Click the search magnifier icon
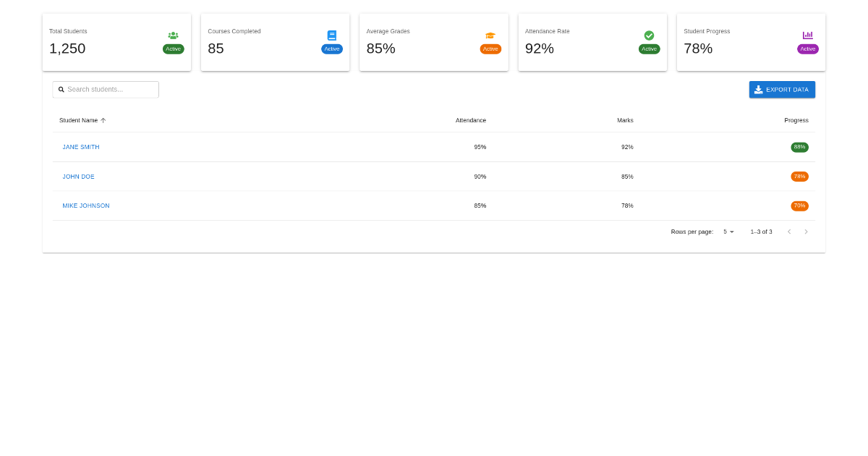The image size is (868, 456). coord(61,89)
